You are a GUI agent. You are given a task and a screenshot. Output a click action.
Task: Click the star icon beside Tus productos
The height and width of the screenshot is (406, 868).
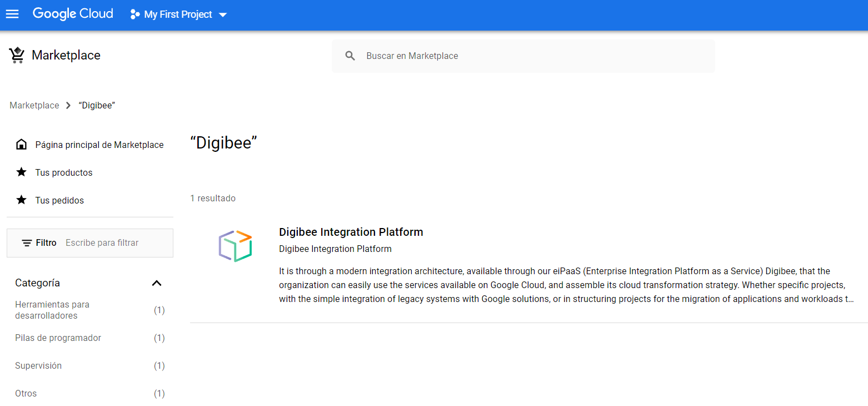(x=21, y=172)
